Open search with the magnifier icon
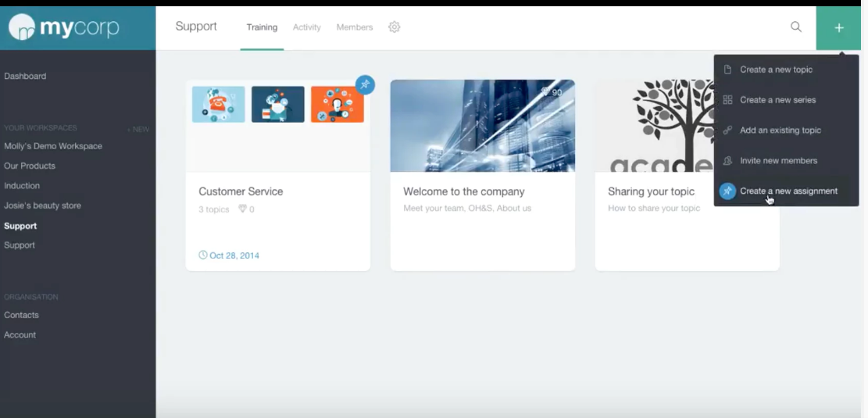The height and width of the screenshot is (418, 868). point(796,27)
